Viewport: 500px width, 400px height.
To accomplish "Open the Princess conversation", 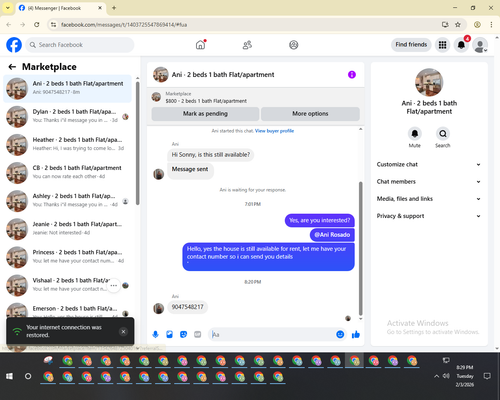I will tap(67, 257).
